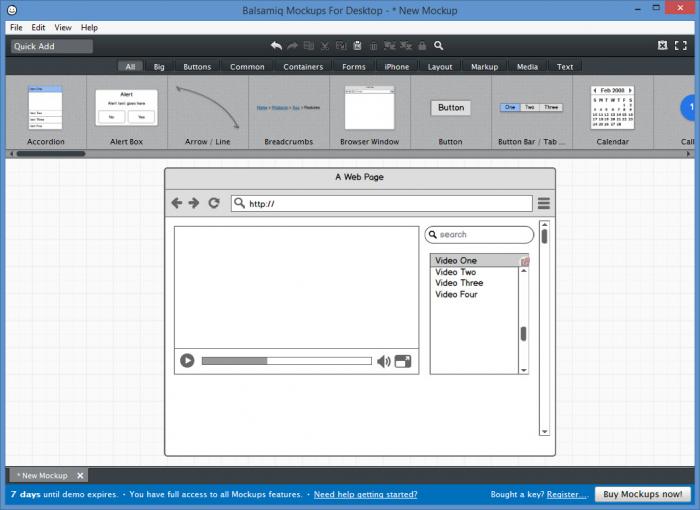
Task: Select the Common library category tab
Action: coord(247,67)
